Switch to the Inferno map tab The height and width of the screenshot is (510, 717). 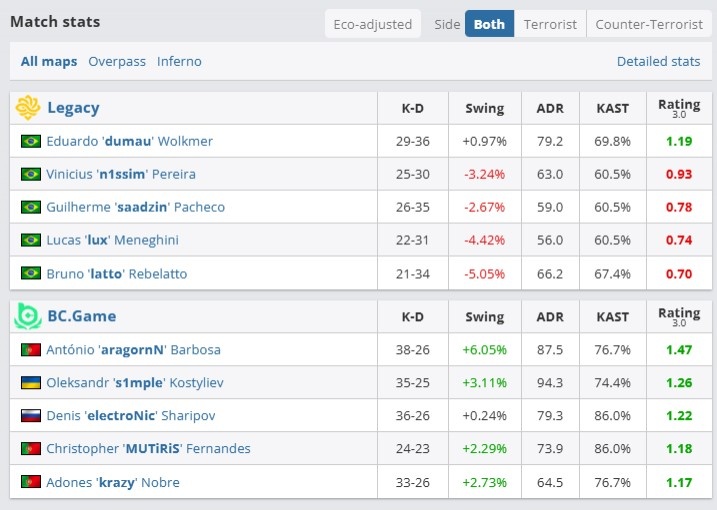[x=179, y=61]
